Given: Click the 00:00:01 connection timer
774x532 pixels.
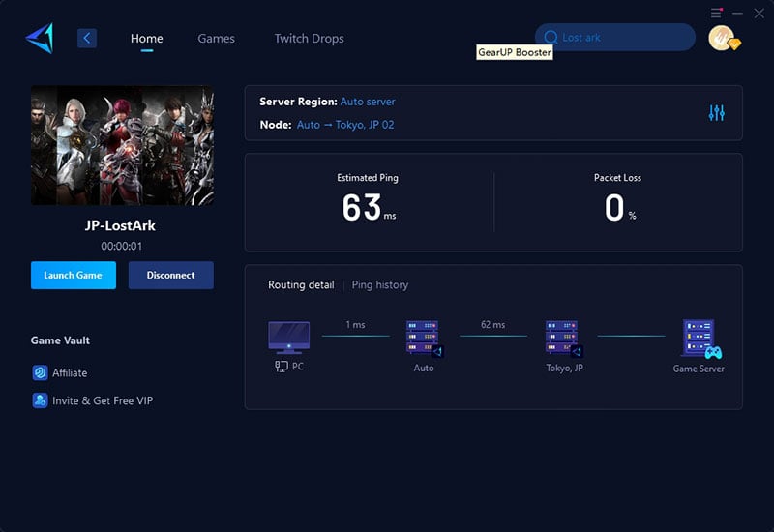Looking at the screenshot, I should coord(122,246).
